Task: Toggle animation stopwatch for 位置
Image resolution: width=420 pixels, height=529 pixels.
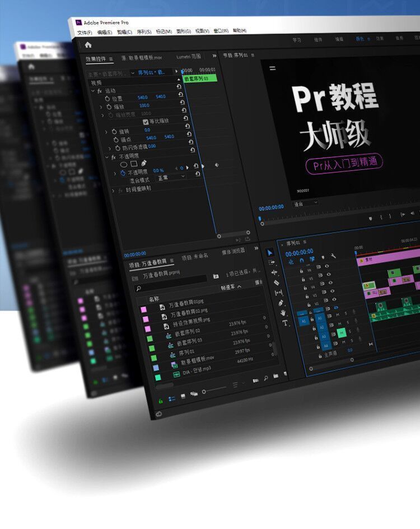Action: click(x=107, y=99)
